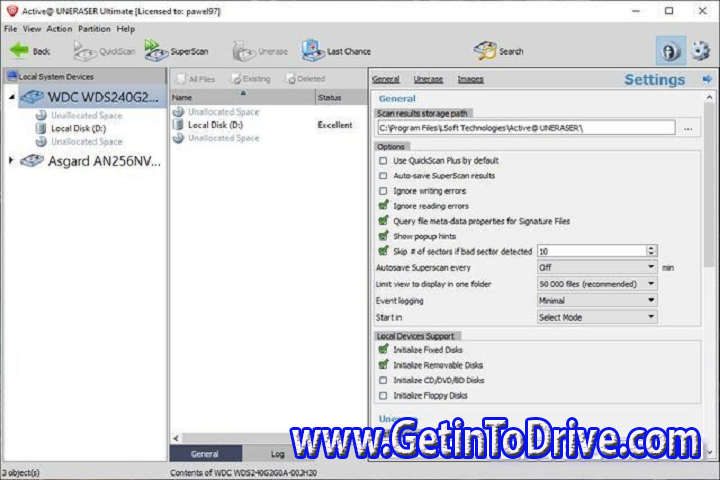This screenshot has width=720, height=480.
Task: Open the Partition menu
Action: 94,29
